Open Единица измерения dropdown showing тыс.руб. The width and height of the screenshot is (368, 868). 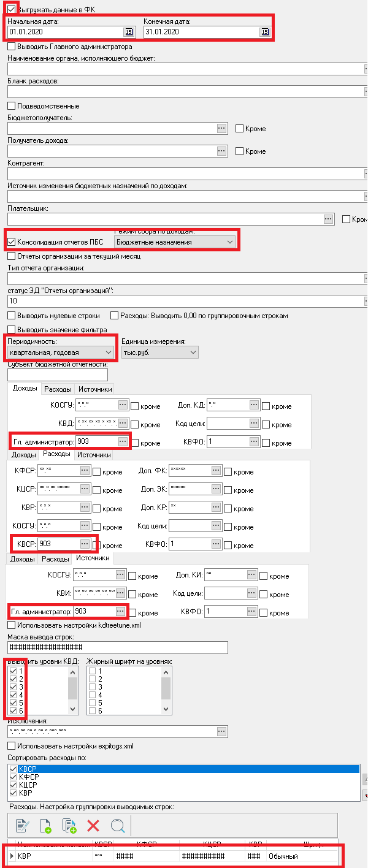click(x=159, y=352)
